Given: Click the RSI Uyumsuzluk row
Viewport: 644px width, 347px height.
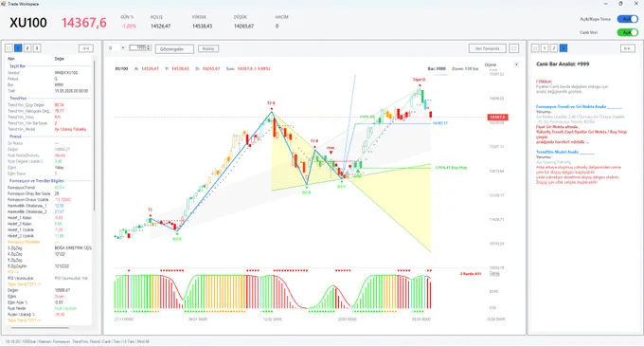Looking at the screenshot, I should coord(48,279).
